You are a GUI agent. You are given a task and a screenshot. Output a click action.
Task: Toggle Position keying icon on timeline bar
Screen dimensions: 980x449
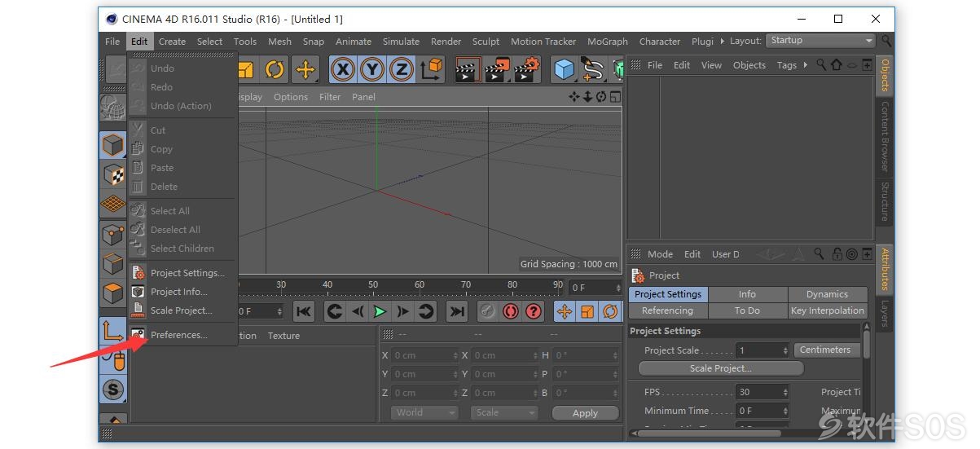[x=564, y=311]
